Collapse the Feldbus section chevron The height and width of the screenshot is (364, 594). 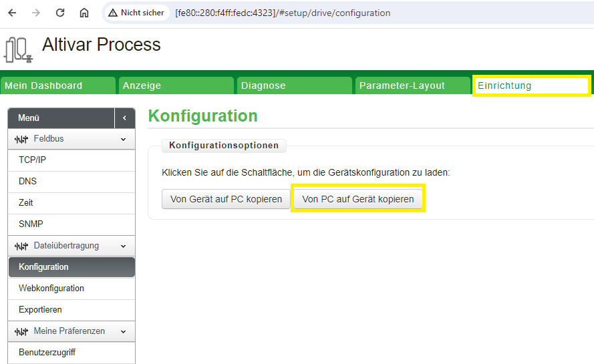coord(123,140)
